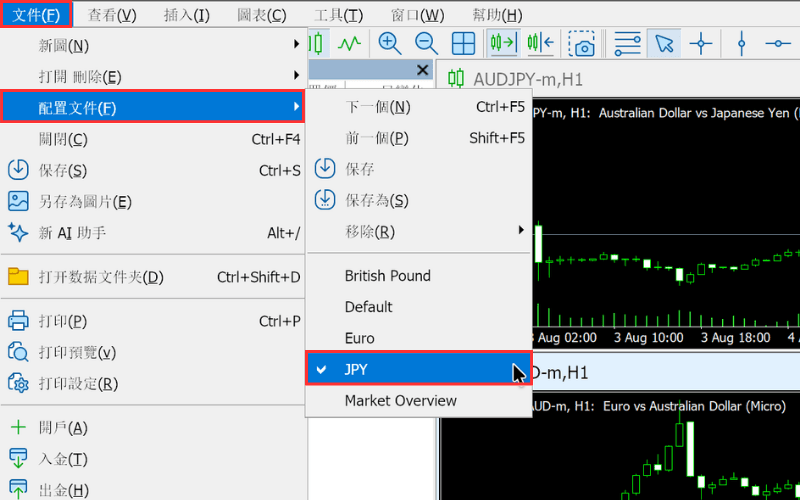Zoom out on the chart
This screenshot has width=800, height=500.
click(427, 43)
